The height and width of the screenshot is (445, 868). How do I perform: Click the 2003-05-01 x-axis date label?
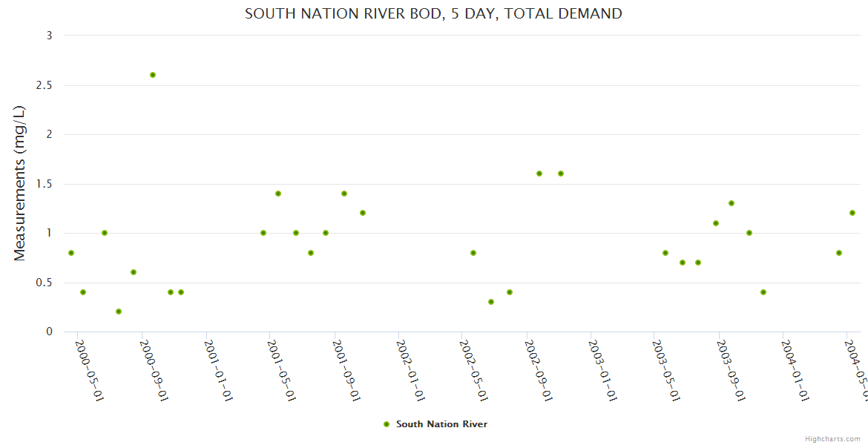coord(665,369)
